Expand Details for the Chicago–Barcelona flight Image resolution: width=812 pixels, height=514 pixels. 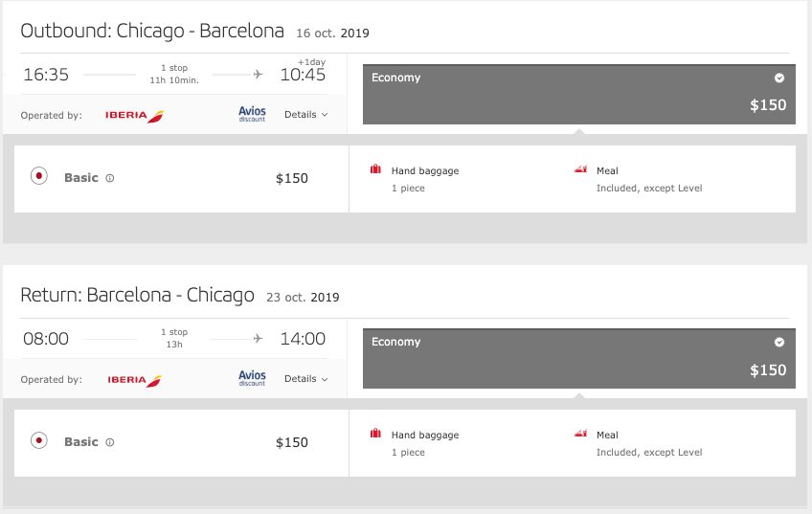306,115
